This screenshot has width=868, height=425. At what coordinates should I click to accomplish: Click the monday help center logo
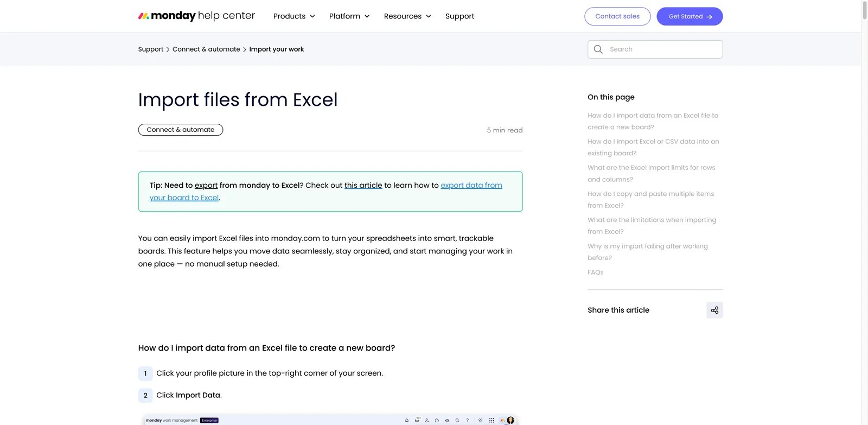point(196,16)
